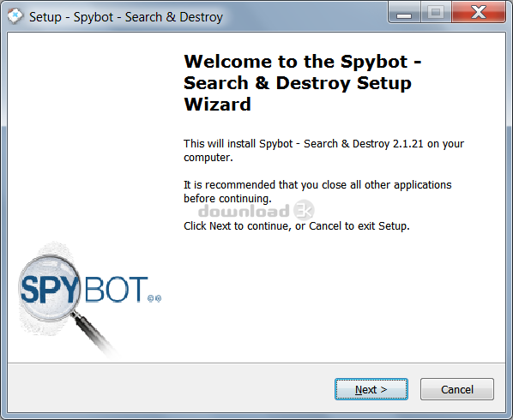Click the Welcome to Spybot heading
This screenshot has width=513, height=420.
(302, 82)
